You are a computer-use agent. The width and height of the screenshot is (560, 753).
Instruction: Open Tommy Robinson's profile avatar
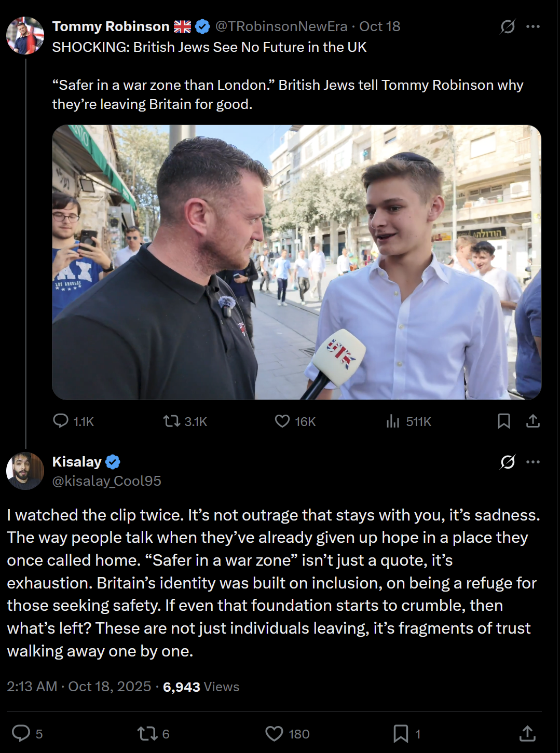[x=25, y=36]
